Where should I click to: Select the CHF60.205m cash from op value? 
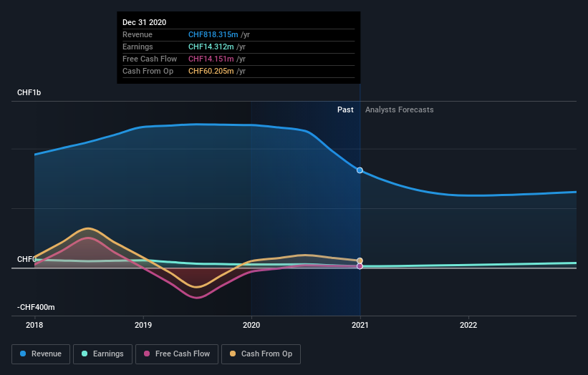(x=211, y=71)
